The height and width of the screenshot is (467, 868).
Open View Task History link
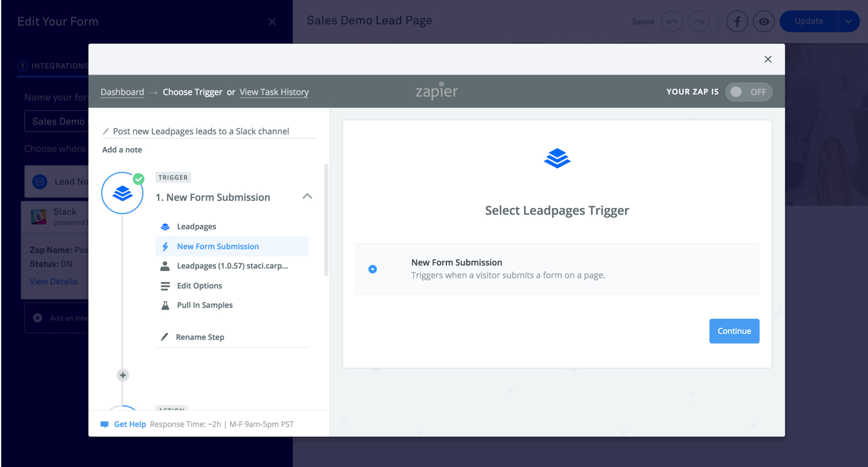pos(274,92)
